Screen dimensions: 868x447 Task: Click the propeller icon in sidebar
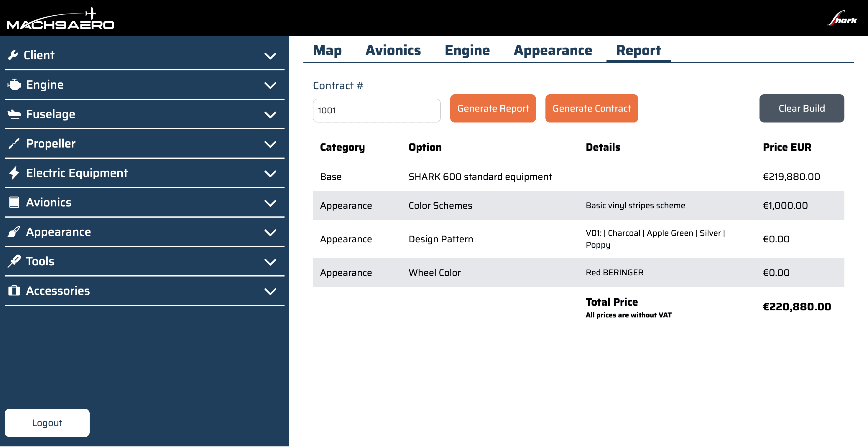tap(14, 144)
